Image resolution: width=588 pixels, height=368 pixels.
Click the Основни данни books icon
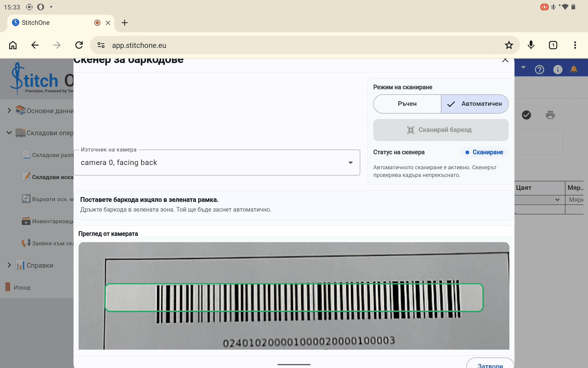point(21,110)
